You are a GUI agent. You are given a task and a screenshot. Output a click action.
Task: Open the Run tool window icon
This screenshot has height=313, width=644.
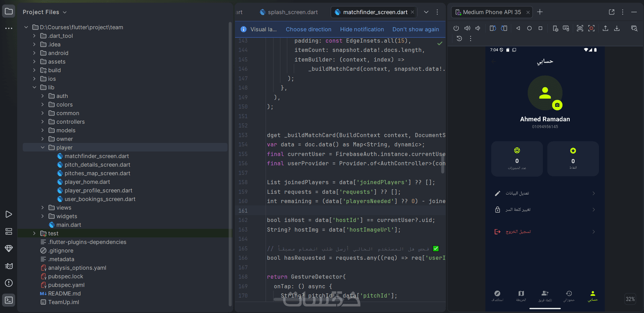point(9,214)
